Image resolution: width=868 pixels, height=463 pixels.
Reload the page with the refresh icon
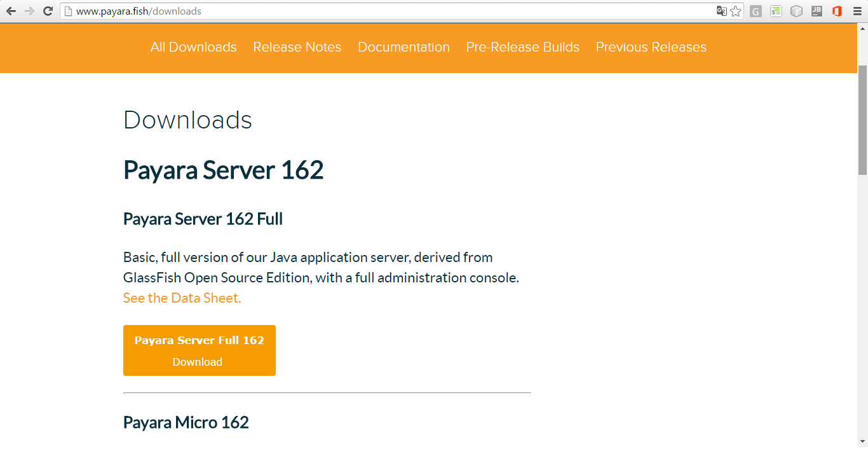[x=46, y=11]
